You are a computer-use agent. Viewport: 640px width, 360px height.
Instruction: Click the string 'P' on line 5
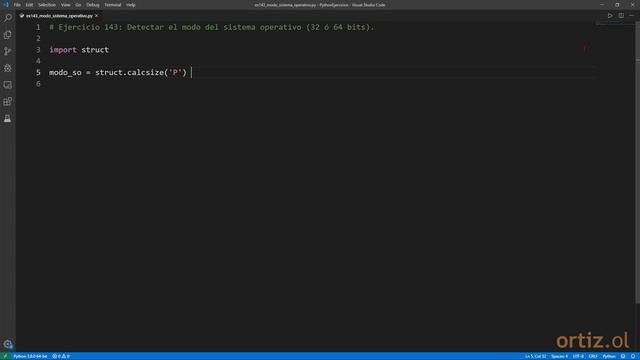tap(175, 73)
